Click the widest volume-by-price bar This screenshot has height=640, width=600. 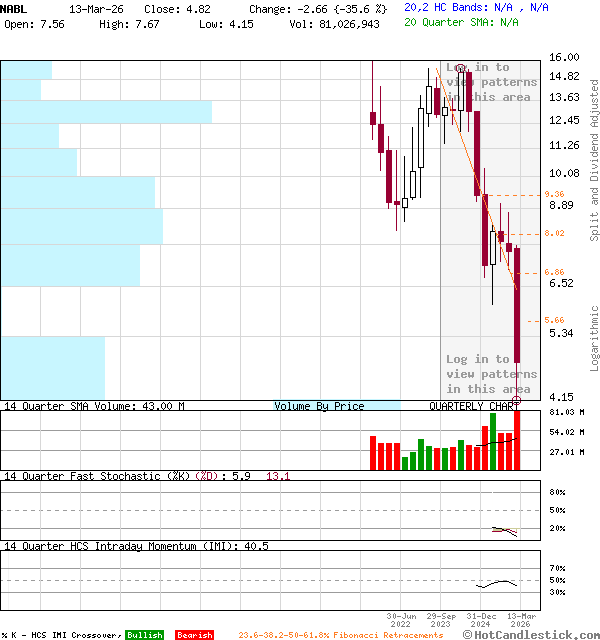[106, 111]
